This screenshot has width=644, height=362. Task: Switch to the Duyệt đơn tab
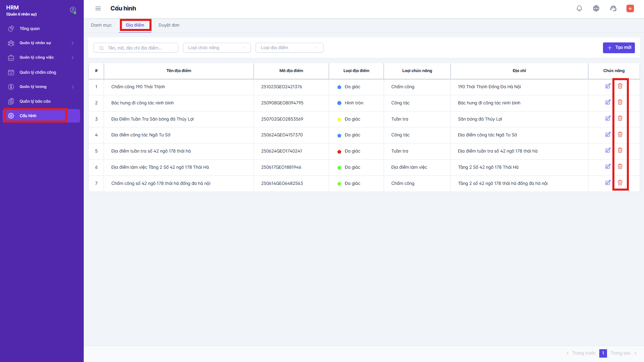pyautogui.click(x=169, y=25)
